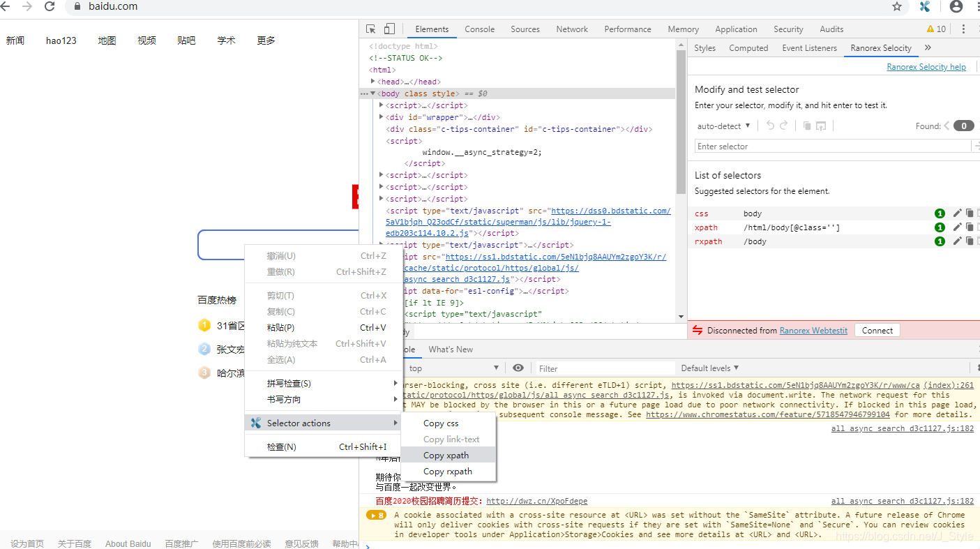Copy the rxpath selector with copy icon
This screenshot has height=549, width=980.
(970, 241)
